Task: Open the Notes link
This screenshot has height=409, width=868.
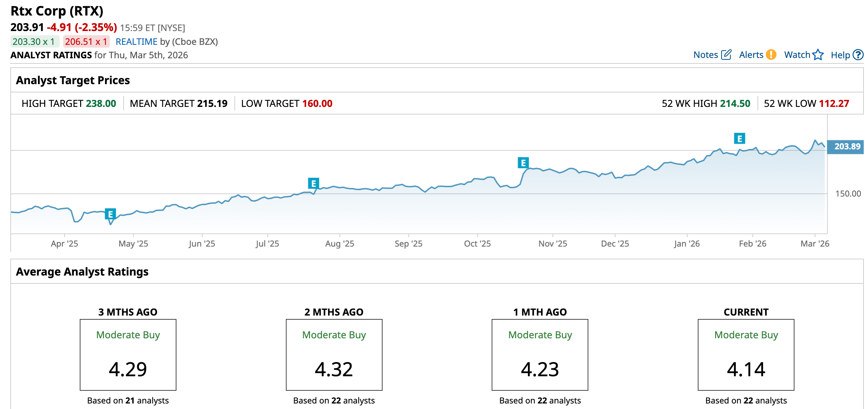Action: click(705, 55)
